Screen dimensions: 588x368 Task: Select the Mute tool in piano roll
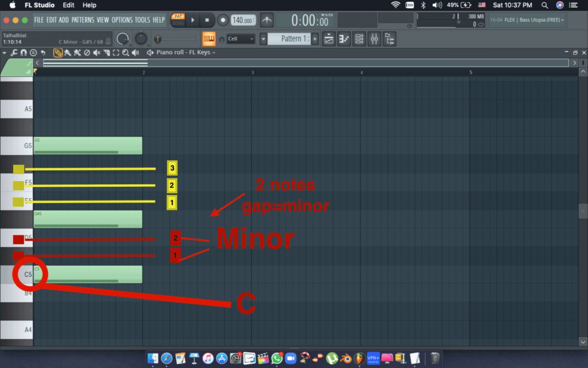coord(96,52)
